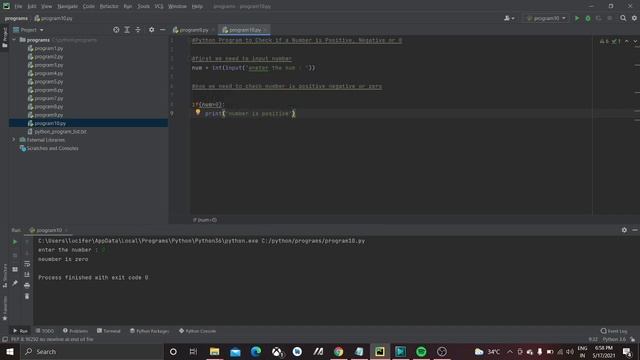This screenshot has height=360, width=640.
Task: Click Select Opened File target icon in Project panel
Action: tap(116, 30)
